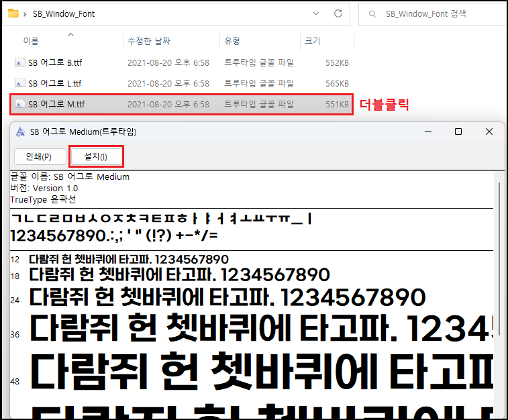
Task: Click the TrueType 윤곽선 line
Action: pos(43,199)
